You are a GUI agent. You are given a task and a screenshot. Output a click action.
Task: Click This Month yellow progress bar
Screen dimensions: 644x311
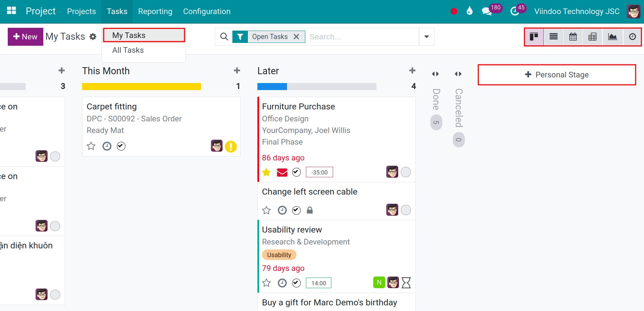[142, 87]
